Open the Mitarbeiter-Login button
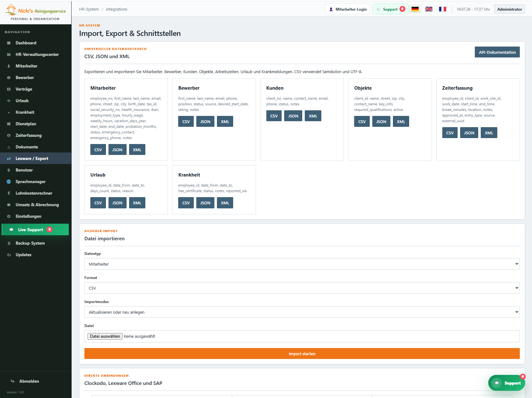532x398 pixels. [x=348, y=9]
